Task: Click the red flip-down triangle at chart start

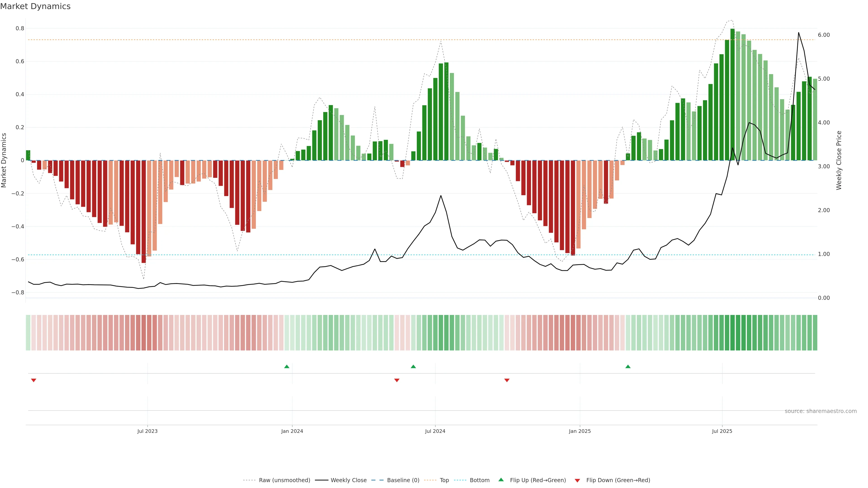Action: tap(34, 380)
